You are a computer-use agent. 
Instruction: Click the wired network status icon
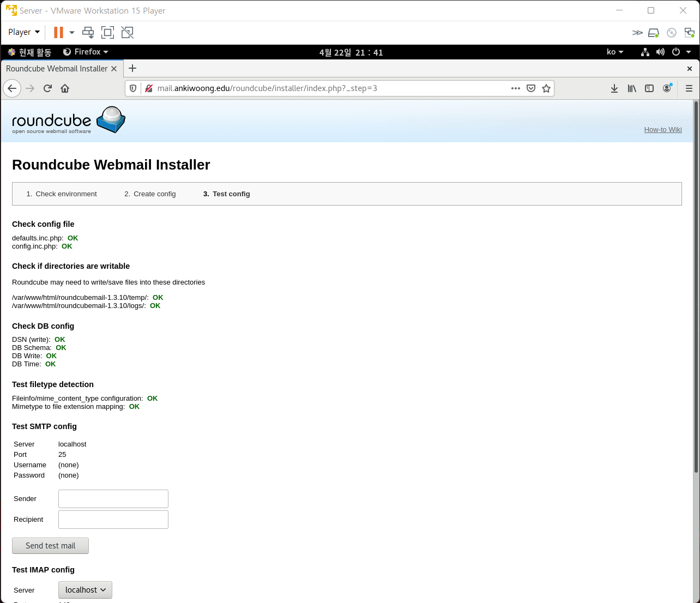[x=645, y=52]
